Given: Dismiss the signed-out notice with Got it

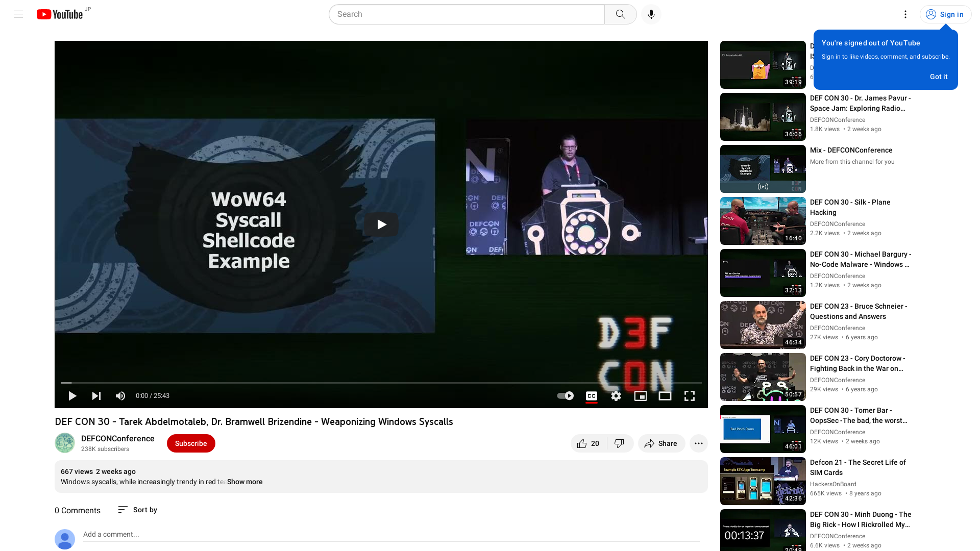Looking at the screenshot, I should click(x=938, y=77).
